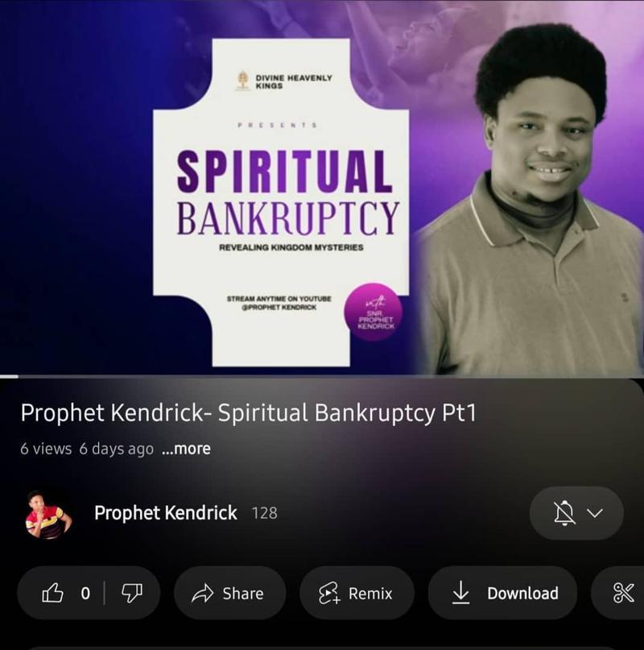The height and width of the screenshot is (650, 644).
Task: Click the Share button label
Action: point(243,594)
